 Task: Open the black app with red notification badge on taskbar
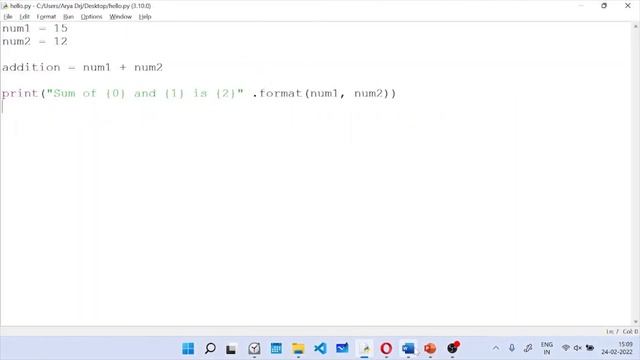(453, 348)
